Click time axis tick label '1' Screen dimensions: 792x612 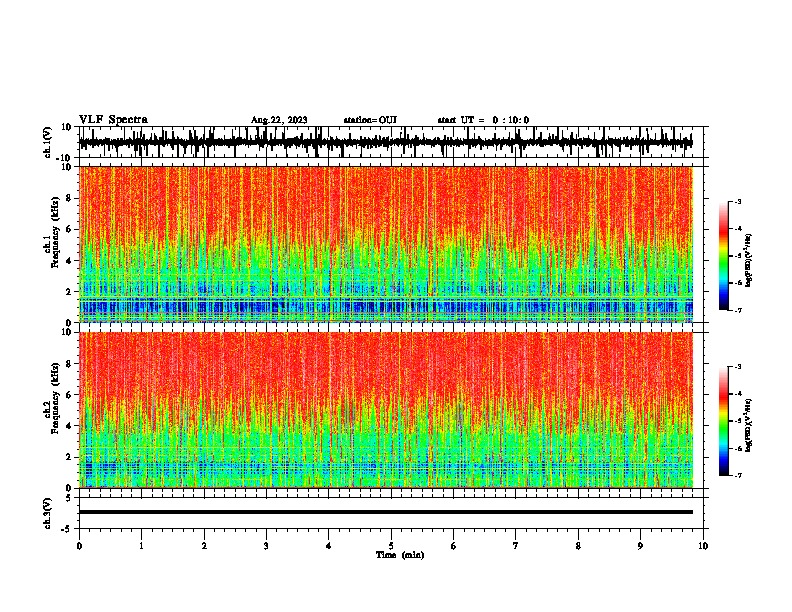141,546
